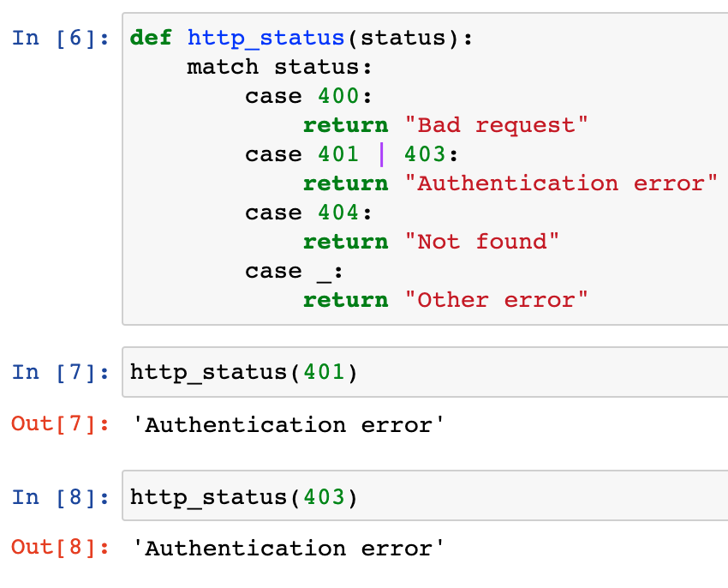Viewport: 728px width, 588px height.
Task: Click the number 400 in the first case
Action: (x=338, y=97)
